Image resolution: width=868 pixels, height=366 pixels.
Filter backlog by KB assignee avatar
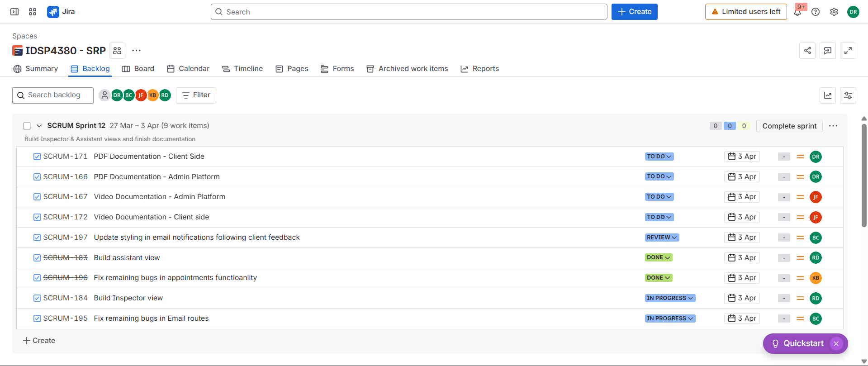click(x=153, y=95)
